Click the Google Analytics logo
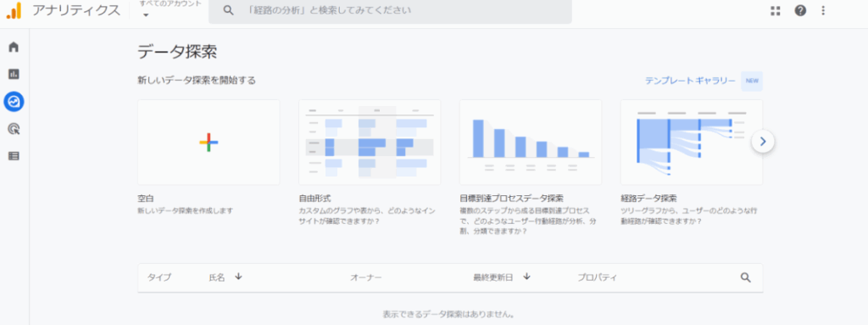Viewport: 868px width, 325px height. pos(14,10)
